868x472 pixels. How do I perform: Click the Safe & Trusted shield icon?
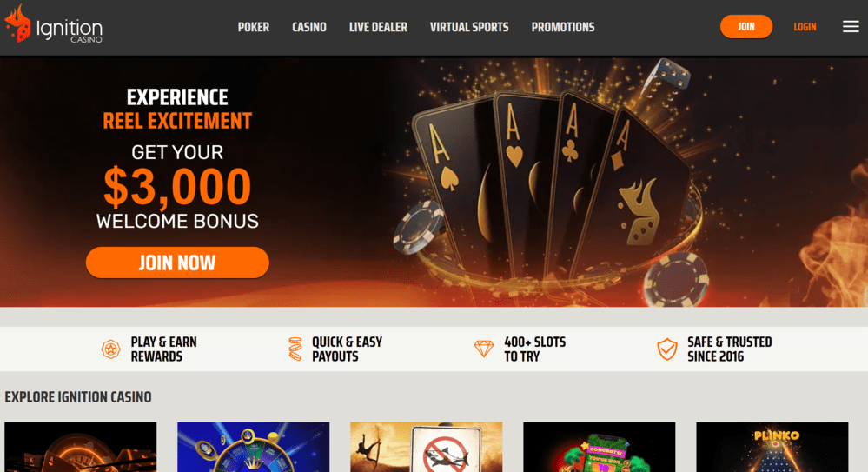[x=667, y=349]
